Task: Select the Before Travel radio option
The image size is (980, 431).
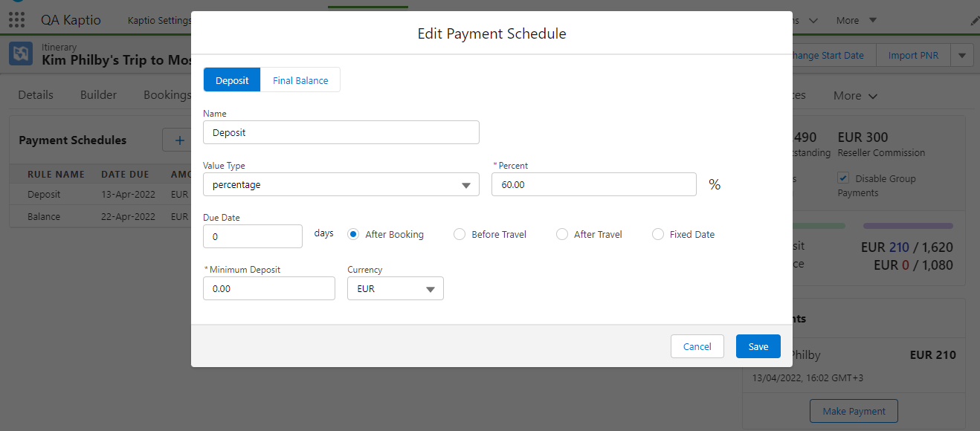Action: tap(460, 234)
